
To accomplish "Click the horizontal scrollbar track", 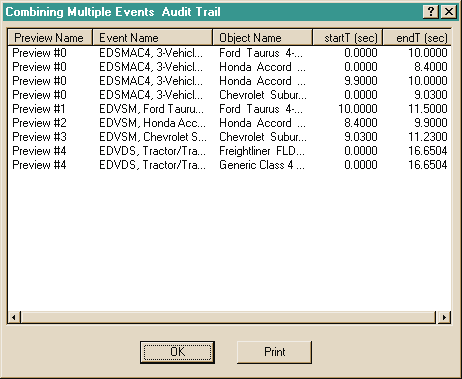I will pyautogui.click(x=228, y=317).
